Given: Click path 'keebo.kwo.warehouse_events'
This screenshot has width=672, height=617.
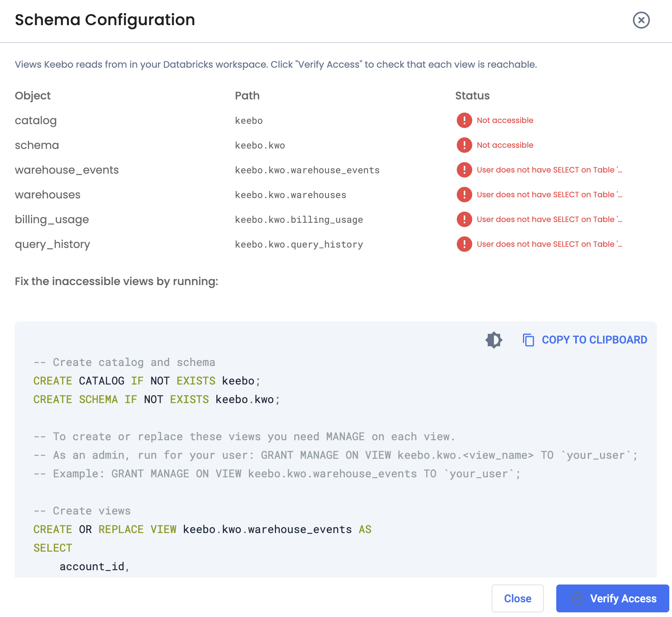Looking at the screenshot, I should (307, 170).
